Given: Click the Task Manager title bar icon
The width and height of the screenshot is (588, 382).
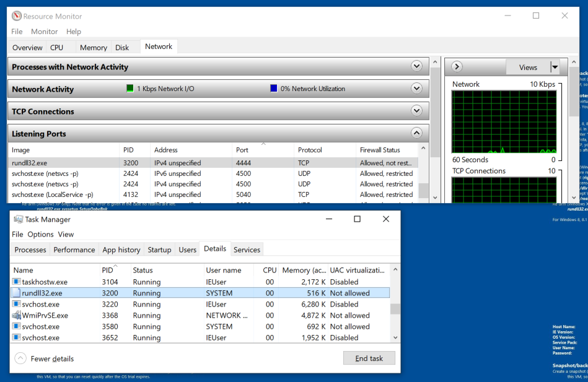Looking at the screenshot, I should click(18, 219).
